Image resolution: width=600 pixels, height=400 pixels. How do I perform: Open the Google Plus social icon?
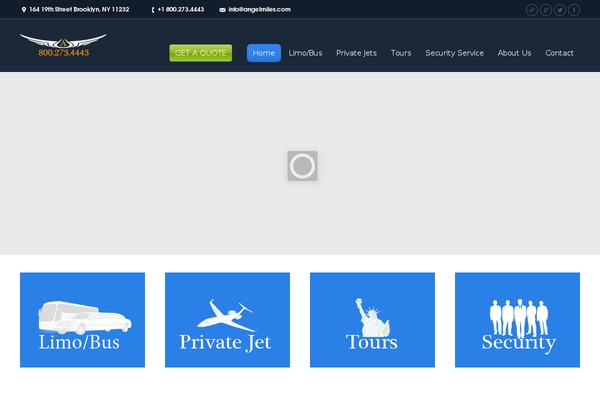(546, 10)
